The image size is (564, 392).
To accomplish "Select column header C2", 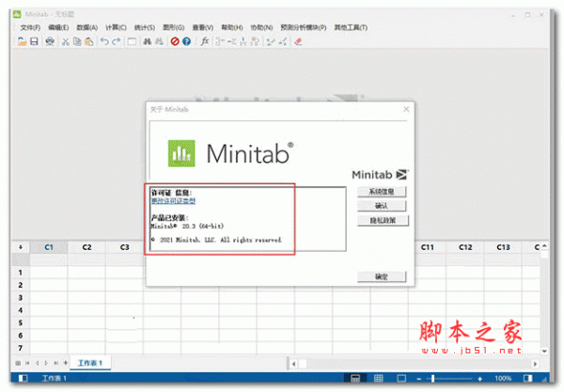I will tap(86, 247).
